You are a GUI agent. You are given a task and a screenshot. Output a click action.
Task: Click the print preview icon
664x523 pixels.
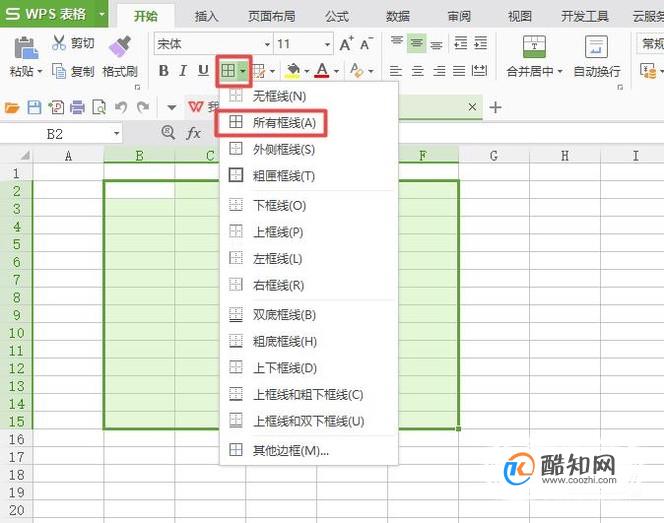click(x=99, y=108)
